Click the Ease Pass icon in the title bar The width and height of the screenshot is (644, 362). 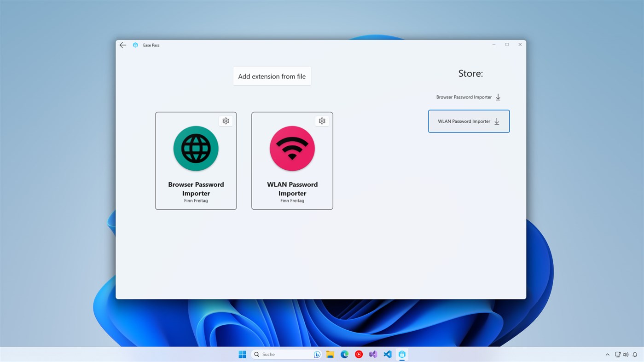(135, 45)
